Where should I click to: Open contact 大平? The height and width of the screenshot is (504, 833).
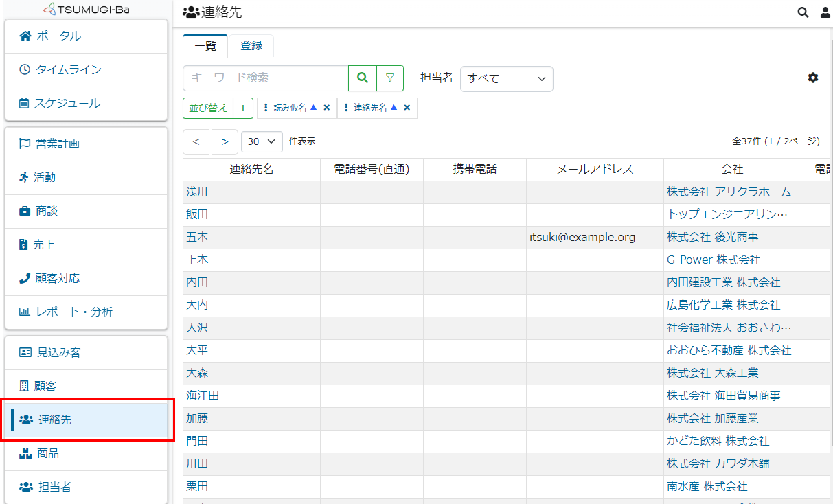[x=197, y=351]
